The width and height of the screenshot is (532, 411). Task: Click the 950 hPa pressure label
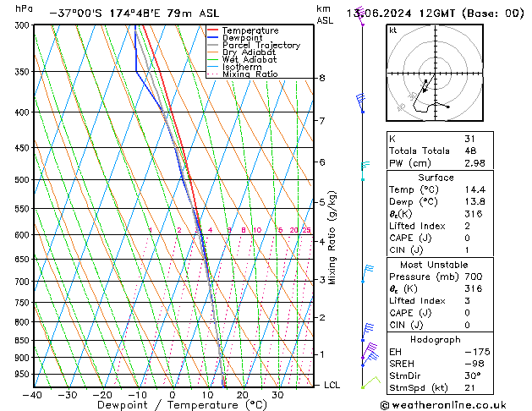[x=24, y=374]
